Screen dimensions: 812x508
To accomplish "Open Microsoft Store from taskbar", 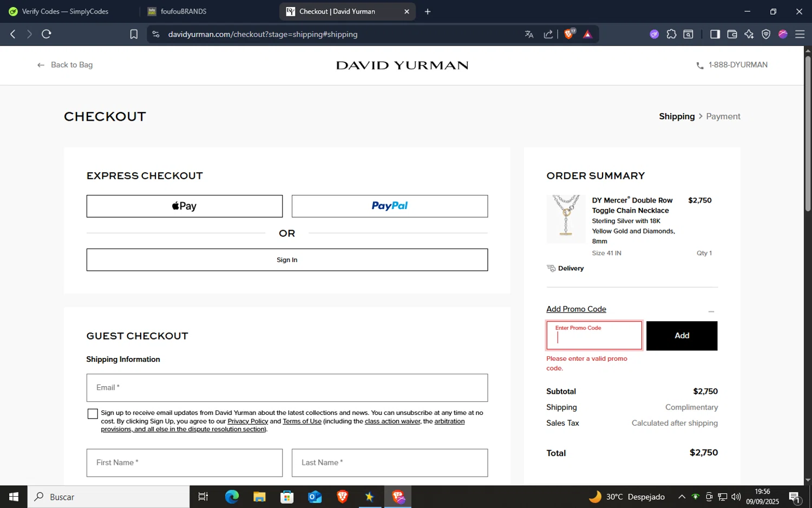I will [287, 497].
